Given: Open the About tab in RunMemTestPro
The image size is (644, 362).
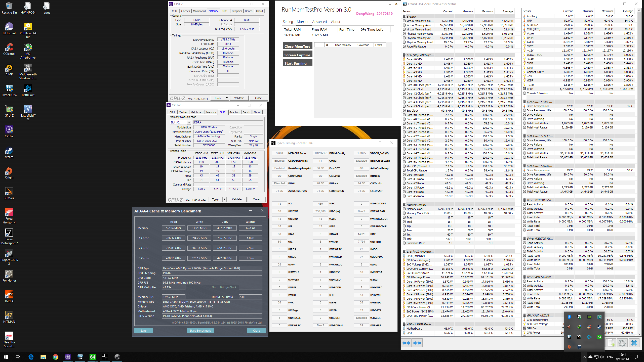Looking at the screenshot, I should tap(335, 22).
